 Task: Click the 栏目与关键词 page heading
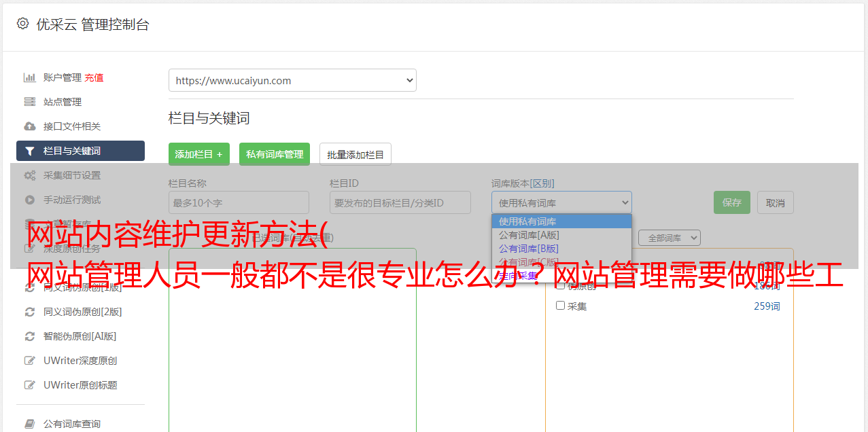(209, 118)
